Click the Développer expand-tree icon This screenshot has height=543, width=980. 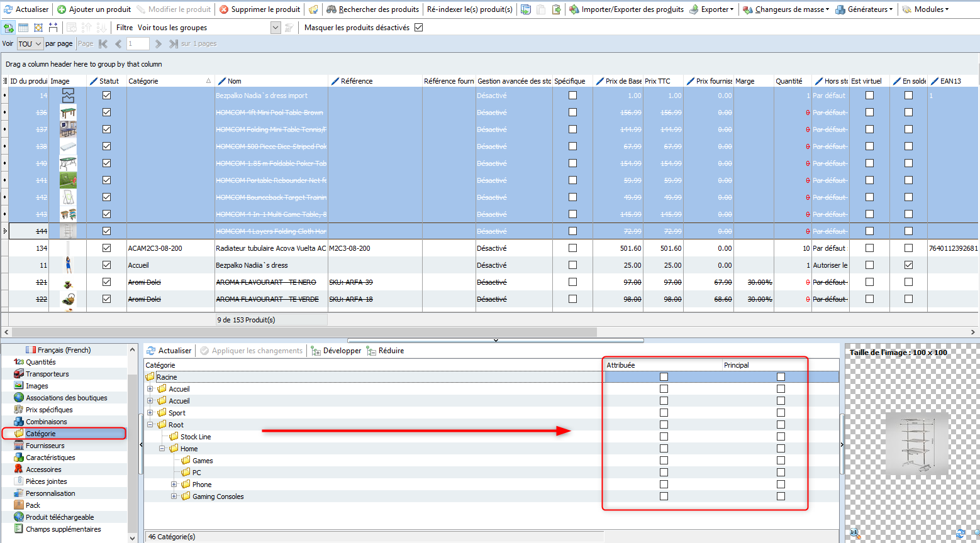pyautogui.click(x=316, y=351)
